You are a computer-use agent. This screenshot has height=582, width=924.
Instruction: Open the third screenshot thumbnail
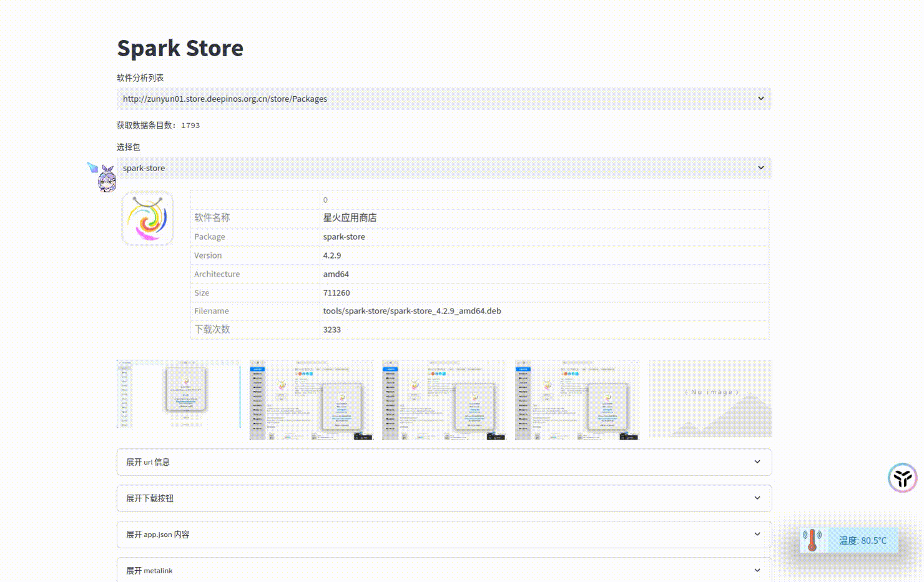coord(445,400)
